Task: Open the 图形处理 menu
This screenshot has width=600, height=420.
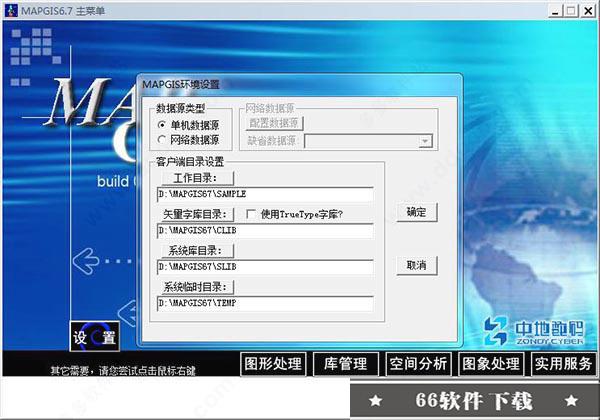Action: 273,363
